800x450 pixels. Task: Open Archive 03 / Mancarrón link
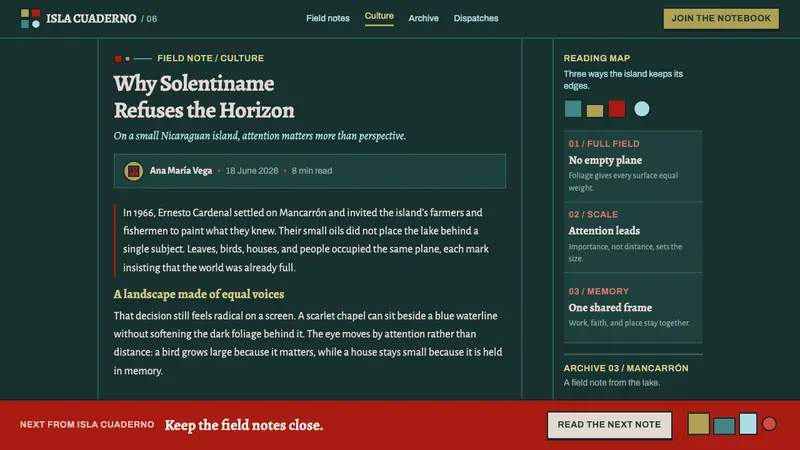click(x=626, y=368)
